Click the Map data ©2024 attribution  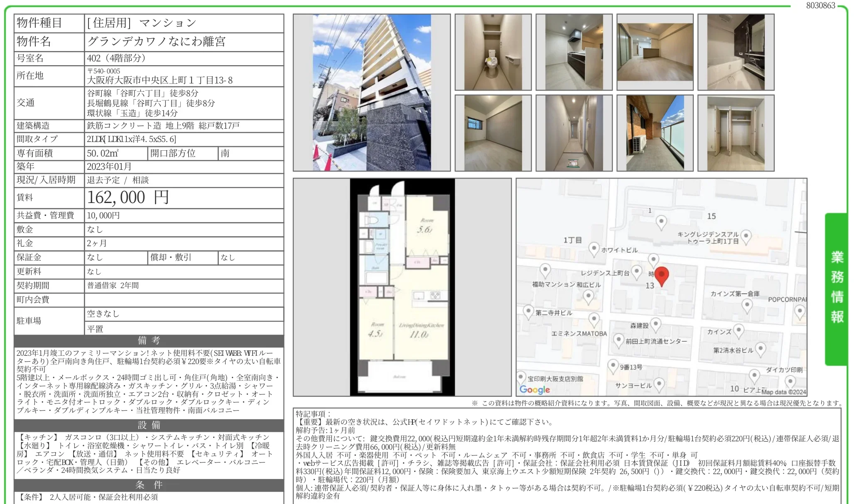(x=783, y=391)
